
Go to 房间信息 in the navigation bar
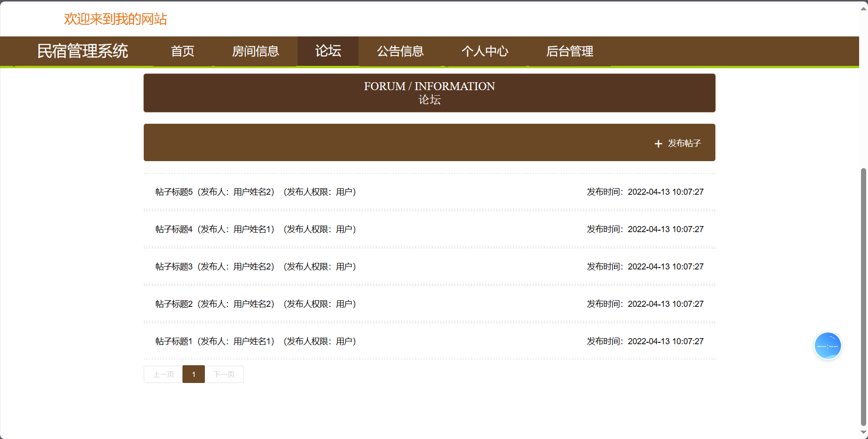coord(255,51)
